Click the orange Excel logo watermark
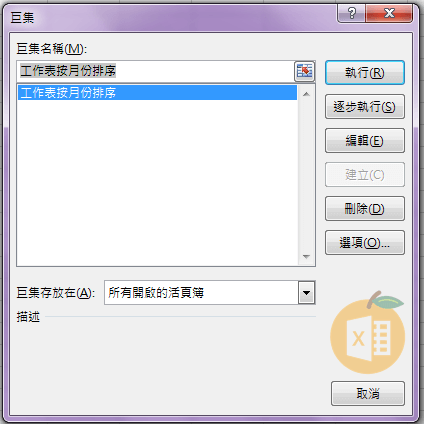This screenshot has width=424, height=424. 368,333
